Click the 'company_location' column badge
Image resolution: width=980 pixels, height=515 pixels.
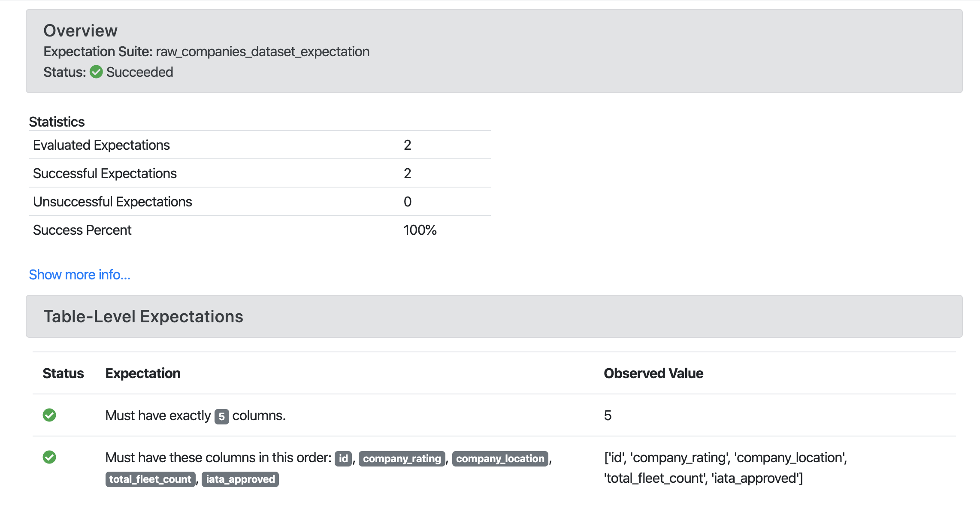(x=500, y=458)
